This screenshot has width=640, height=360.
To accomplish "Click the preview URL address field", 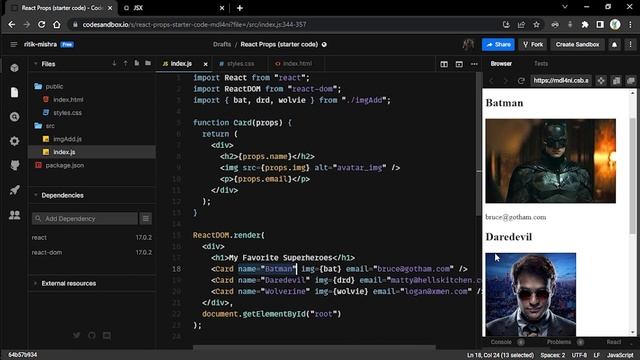I will (x=561, y=81).
